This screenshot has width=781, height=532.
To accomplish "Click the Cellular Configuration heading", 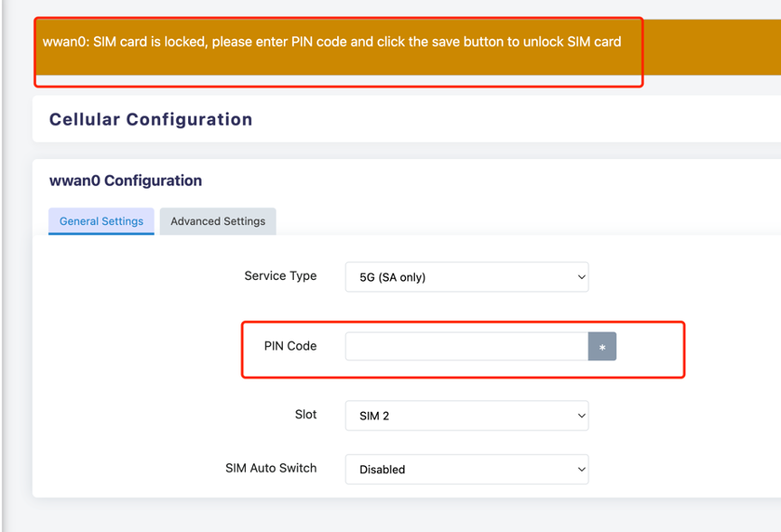I will pyautogui.click(x=150, y=119).
